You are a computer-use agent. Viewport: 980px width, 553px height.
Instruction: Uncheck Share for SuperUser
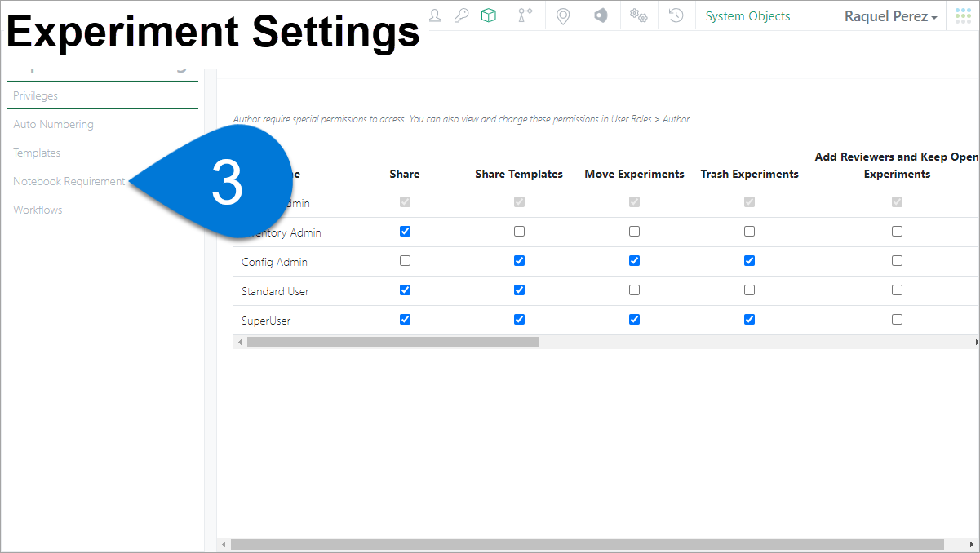tap(405, 320)
